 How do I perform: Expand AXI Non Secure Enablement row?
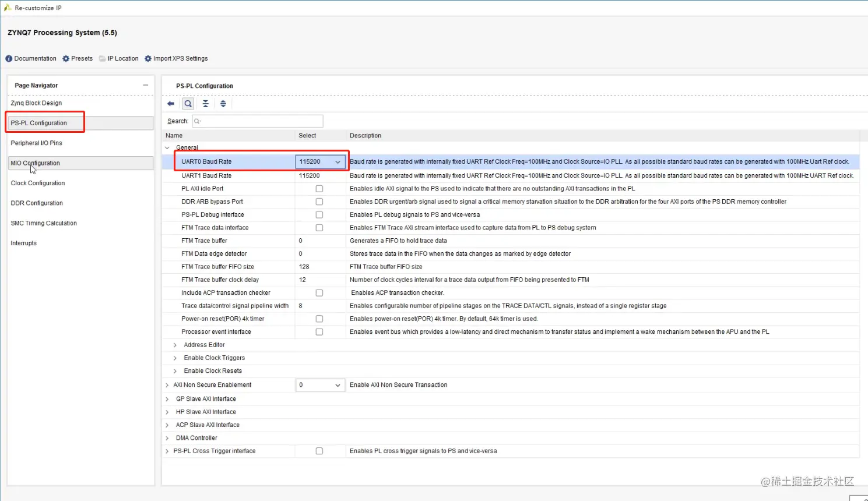pos(167,385)
